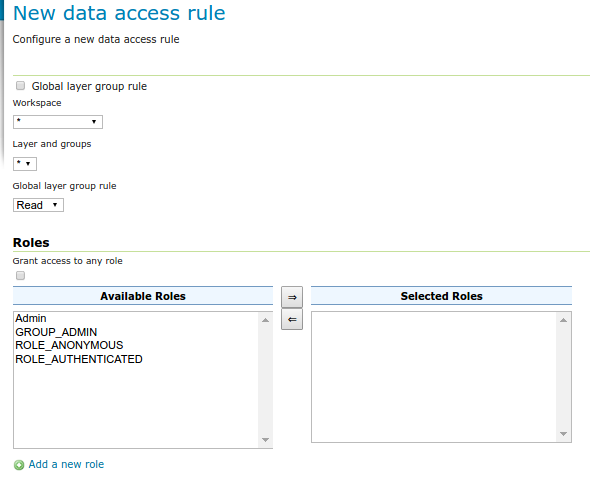Open the Layer and groups dropdown
The height and width of the screenshot is (481, 590).
(25, 164)
